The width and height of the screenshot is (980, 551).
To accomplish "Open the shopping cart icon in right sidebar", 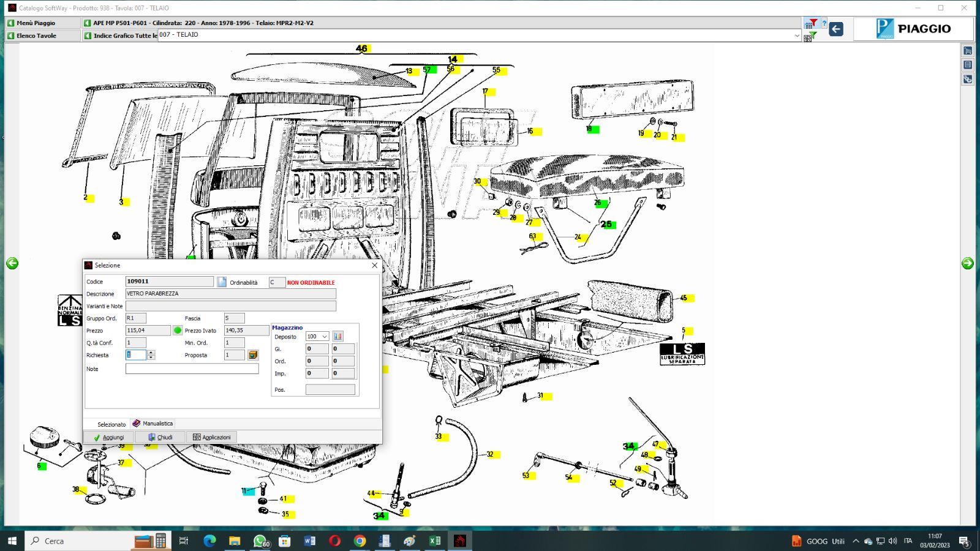I will [968, 51].
